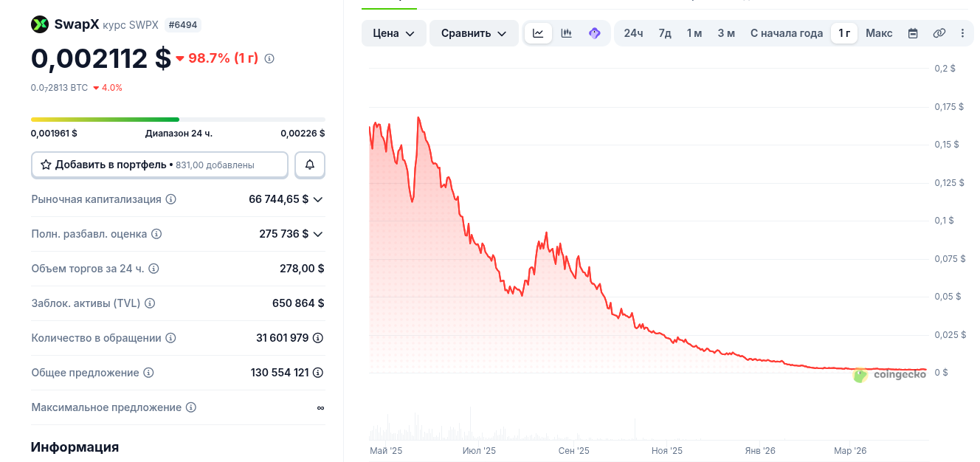This screenshot has height=462, width=980.
Task: Copy chart link via chain icon
Action: (x=939, y=33)
